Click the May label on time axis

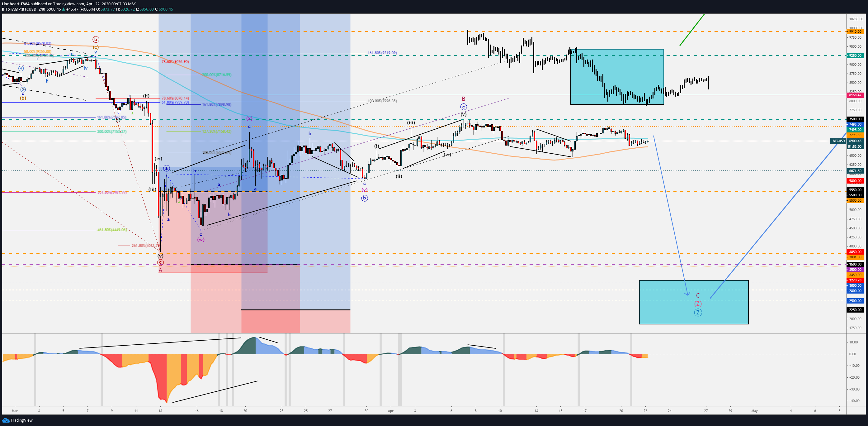coord(754,411)
